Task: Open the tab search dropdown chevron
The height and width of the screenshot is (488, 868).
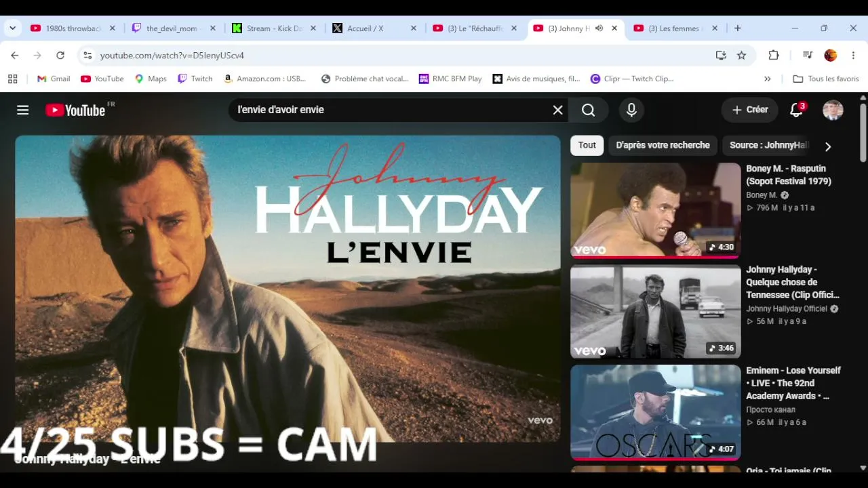Action: pyautogui.click(x=12, y=28)
